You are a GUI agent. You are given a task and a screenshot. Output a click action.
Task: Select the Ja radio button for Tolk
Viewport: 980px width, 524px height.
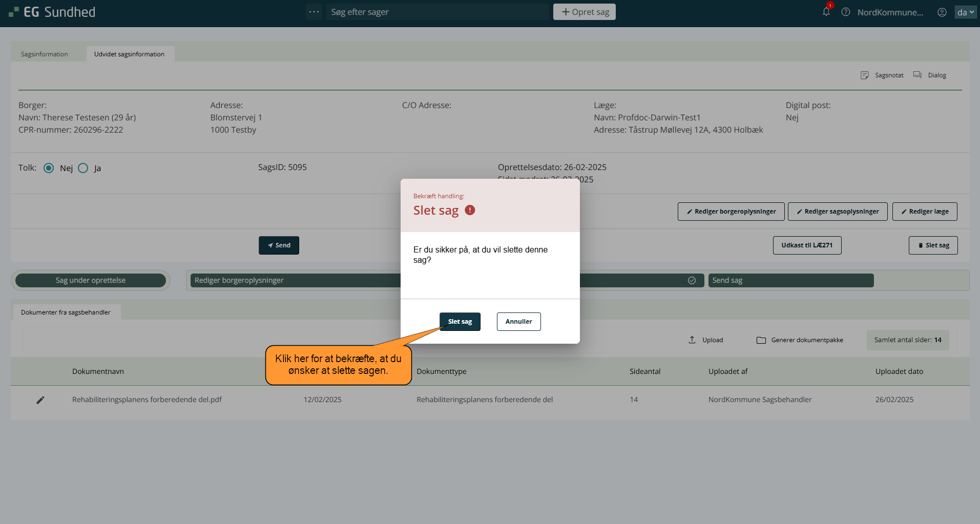point(83,168)
